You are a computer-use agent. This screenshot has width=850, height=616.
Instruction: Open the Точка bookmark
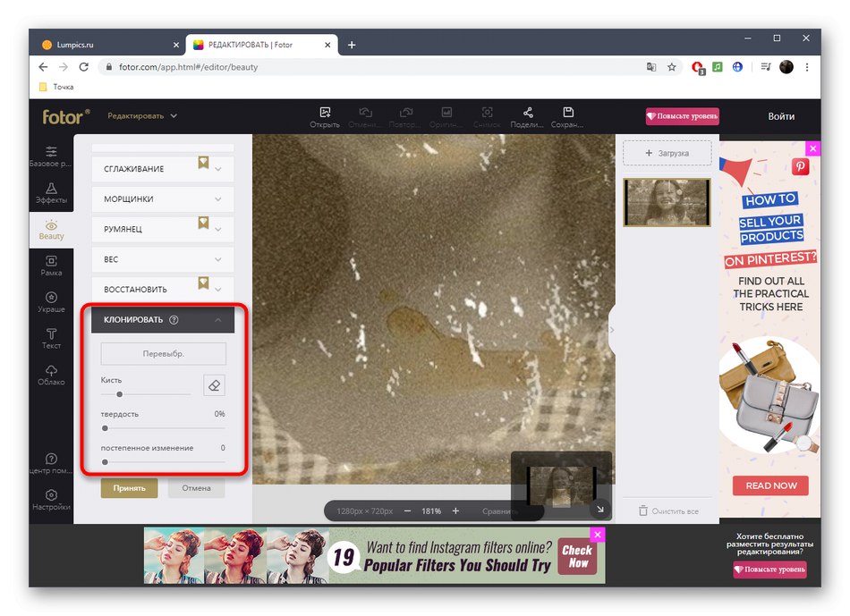[x=56, y=87]
